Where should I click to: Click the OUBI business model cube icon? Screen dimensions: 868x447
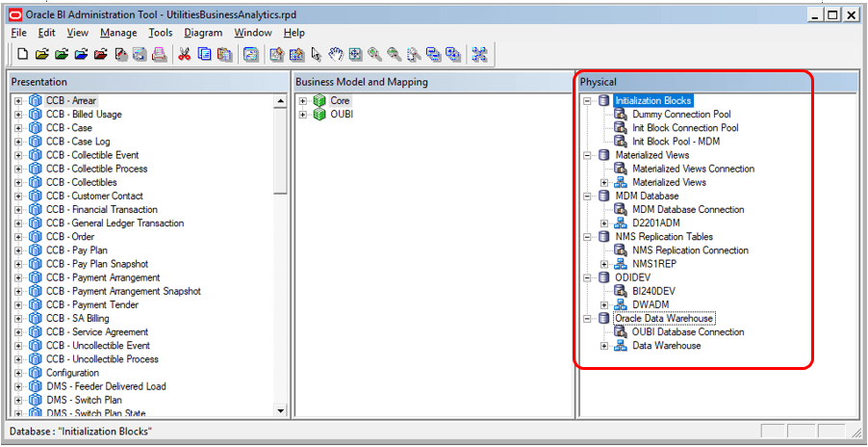point(319,115)
